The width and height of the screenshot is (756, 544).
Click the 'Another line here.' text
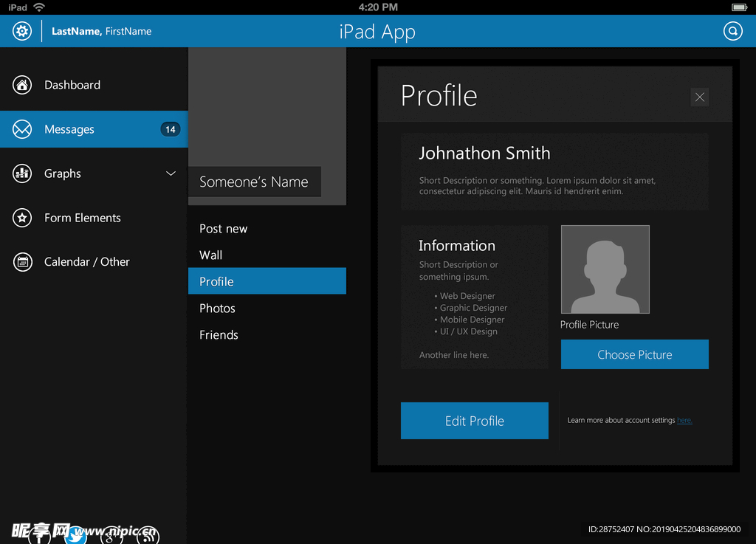454,355
